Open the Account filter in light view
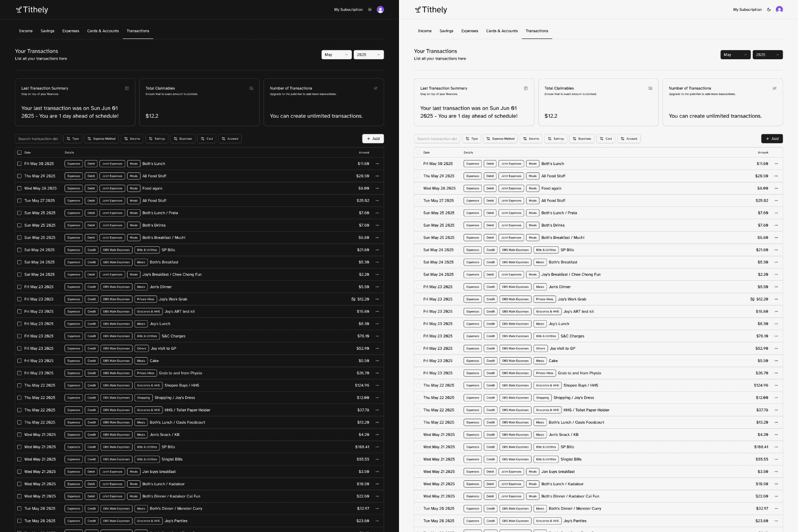Image resolution: width=798 pixels, height=532 pixels. (629, 139)
